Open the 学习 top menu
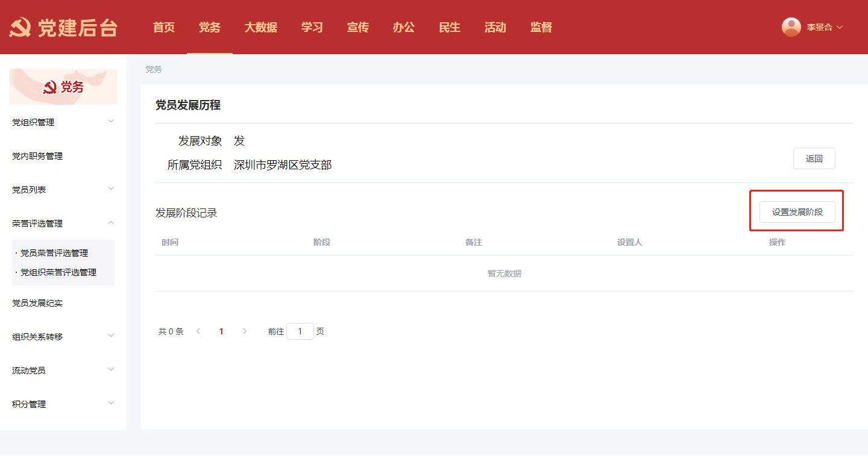The width and height of the screenshot is (868, 456). [x=312, y=28]
